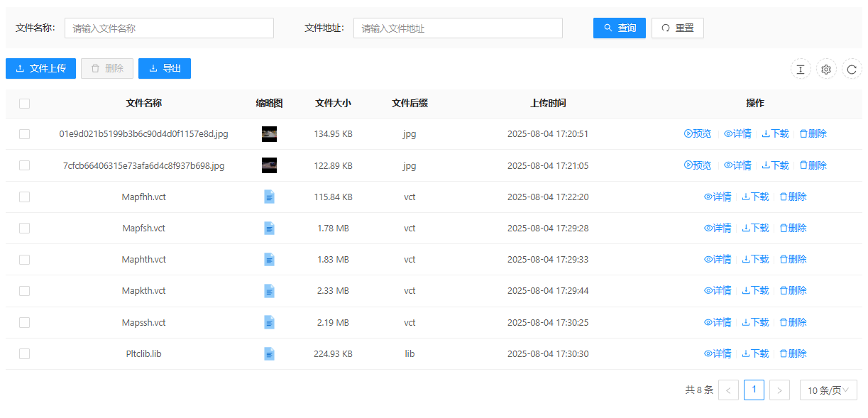Screen dimensions: 868x418
Task: Click the refresh table icon
Action: point(852,69)
